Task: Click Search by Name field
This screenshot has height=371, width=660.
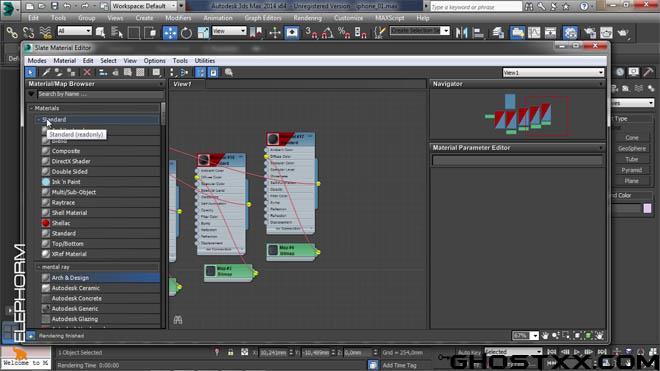Action: pos(100,94)
